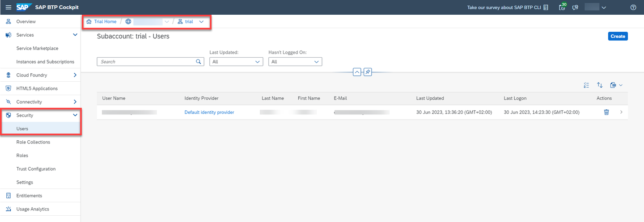This screenshot has width=644, height=222.
Task: Select the 30 Jun 2023, 14:23:30 cell
Action: click(x=542, y=112)
